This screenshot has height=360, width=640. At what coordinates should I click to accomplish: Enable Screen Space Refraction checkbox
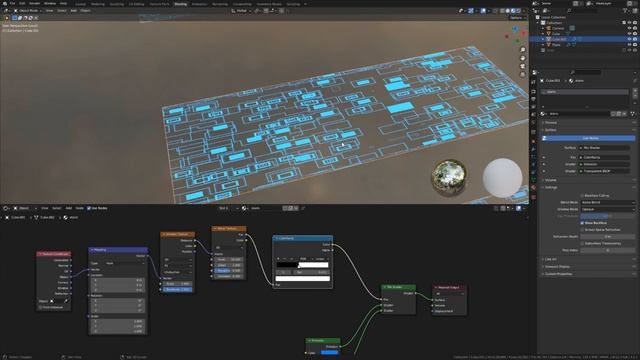coord(582,230)
